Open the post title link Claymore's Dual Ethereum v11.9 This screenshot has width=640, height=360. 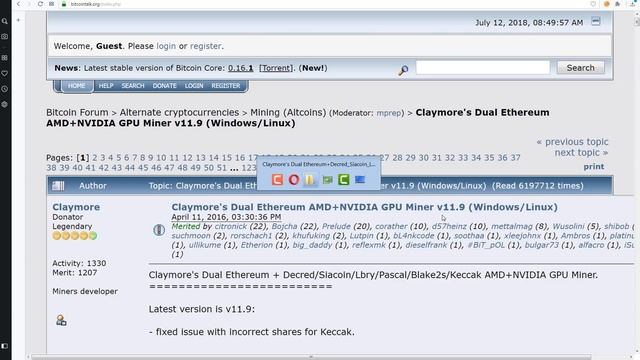pyautogui.click(x=364, y=207)
